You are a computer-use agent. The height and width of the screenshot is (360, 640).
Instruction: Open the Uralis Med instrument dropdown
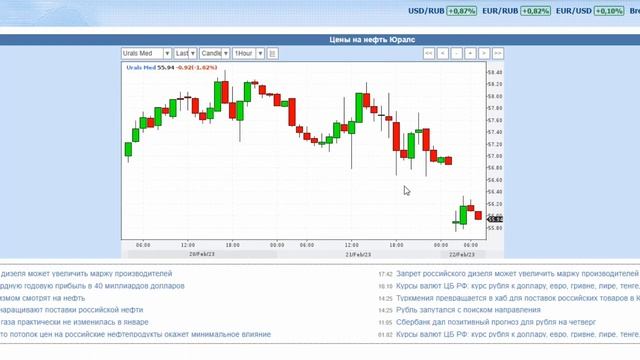coord(146,53)
